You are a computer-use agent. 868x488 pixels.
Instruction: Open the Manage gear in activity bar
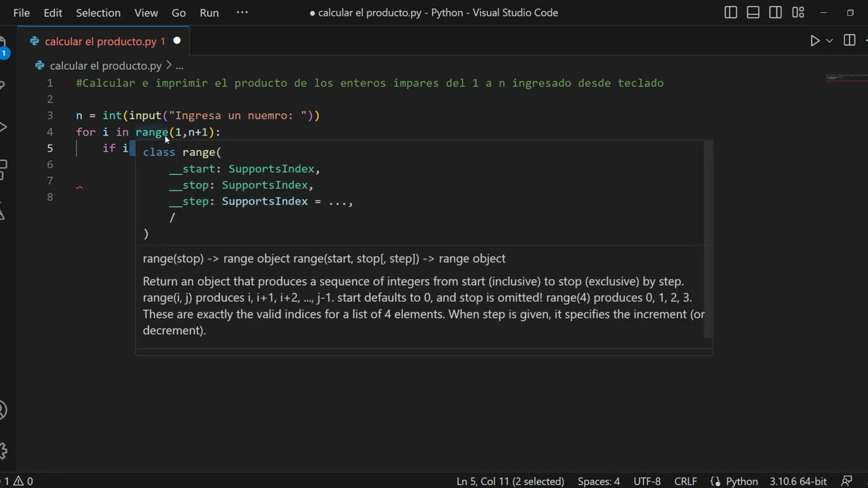[x=3, y=451]
